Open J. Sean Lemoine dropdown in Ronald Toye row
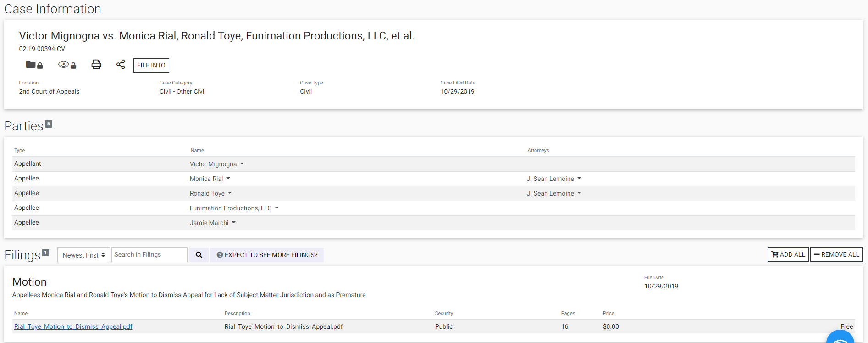 pyautogui.click(x=554, y=193)
